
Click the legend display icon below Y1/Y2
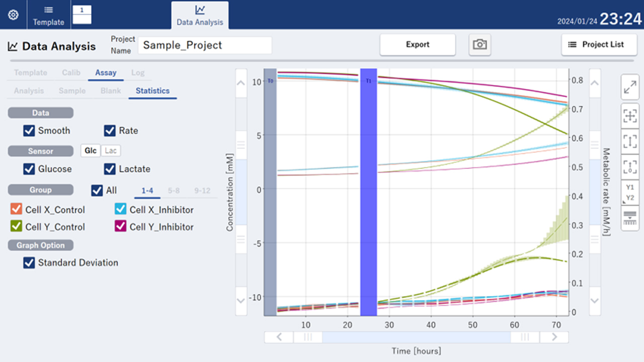pos(630,218)
